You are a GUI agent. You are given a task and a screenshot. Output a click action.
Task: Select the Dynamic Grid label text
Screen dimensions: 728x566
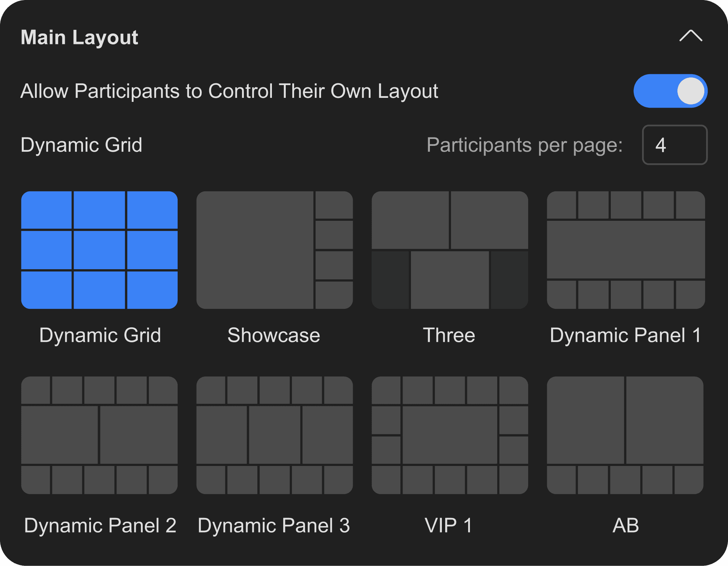point(82,145)
